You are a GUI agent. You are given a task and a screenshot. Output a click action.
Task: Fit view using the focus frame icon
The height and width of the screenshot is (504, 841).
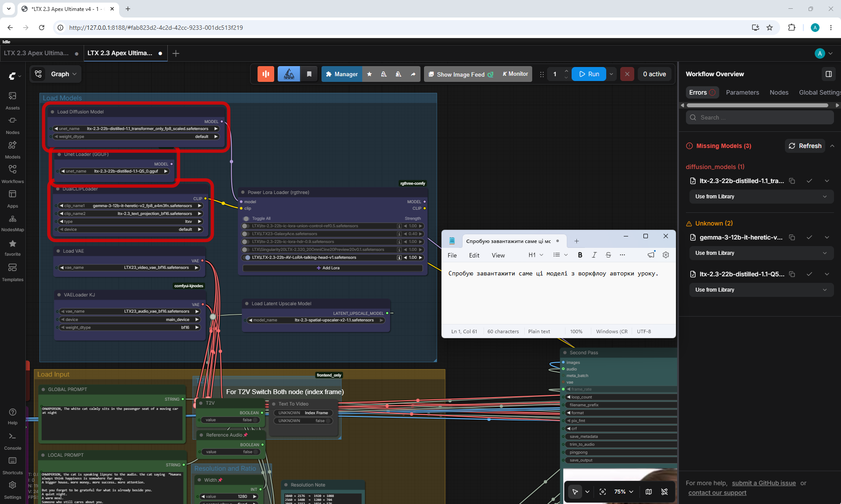point(603,492)
